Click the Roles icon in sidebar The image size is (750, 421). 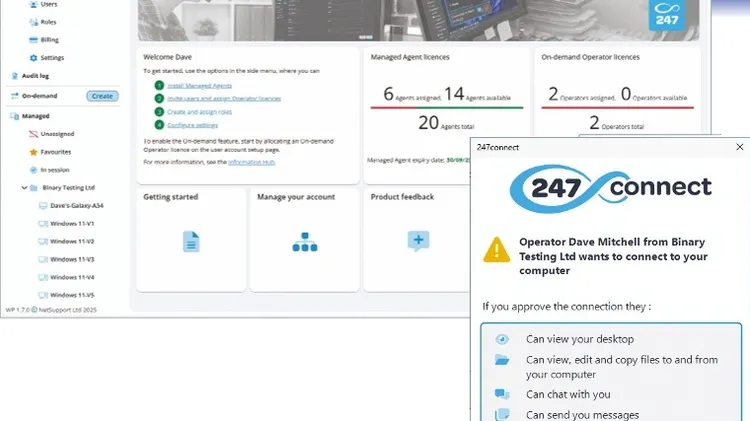33,22
